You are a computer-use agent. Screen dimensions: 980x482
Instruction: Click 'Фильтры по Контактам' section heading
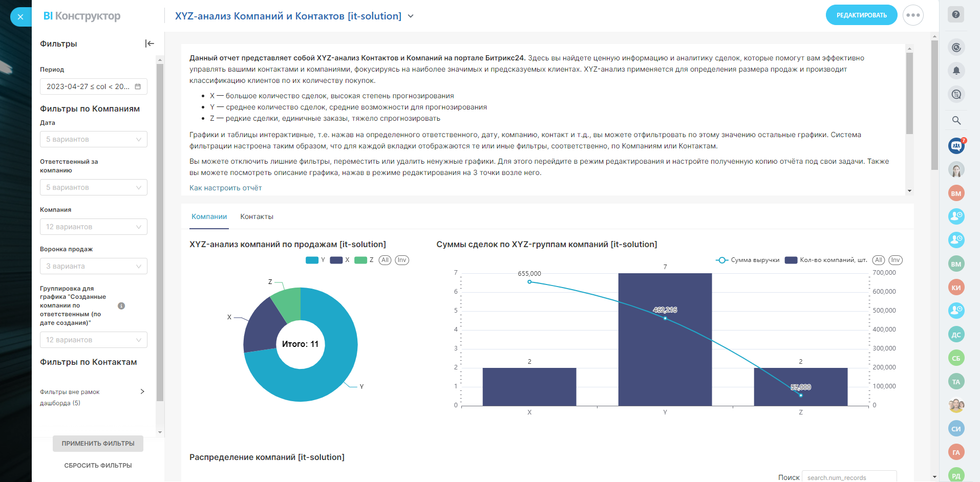tap(89, 362)
